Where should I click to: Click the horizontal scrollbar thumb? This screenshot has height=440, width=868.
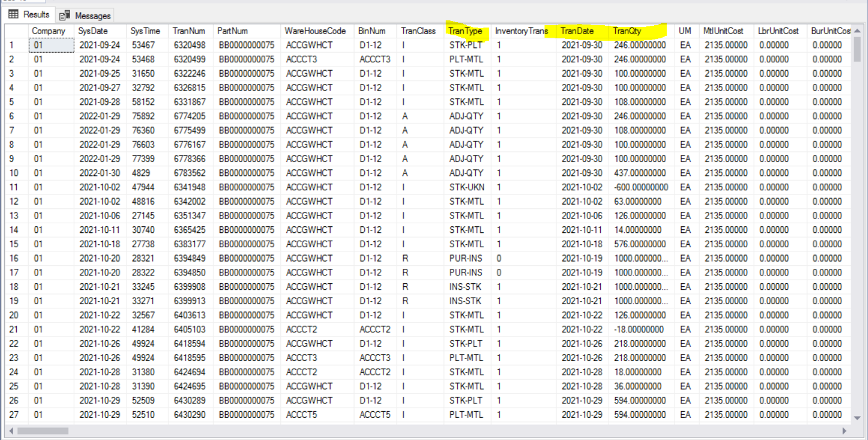pos(43,430)
